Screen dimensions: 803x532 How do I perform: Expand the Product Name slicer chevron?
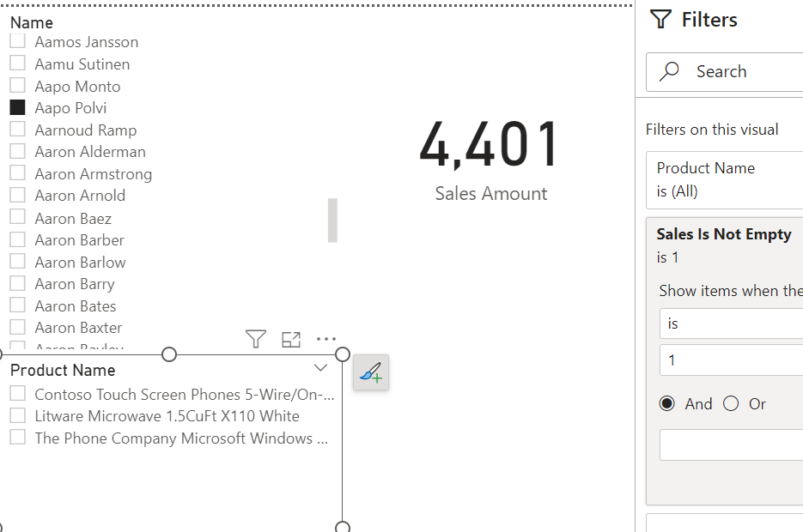tap(320, 368)
